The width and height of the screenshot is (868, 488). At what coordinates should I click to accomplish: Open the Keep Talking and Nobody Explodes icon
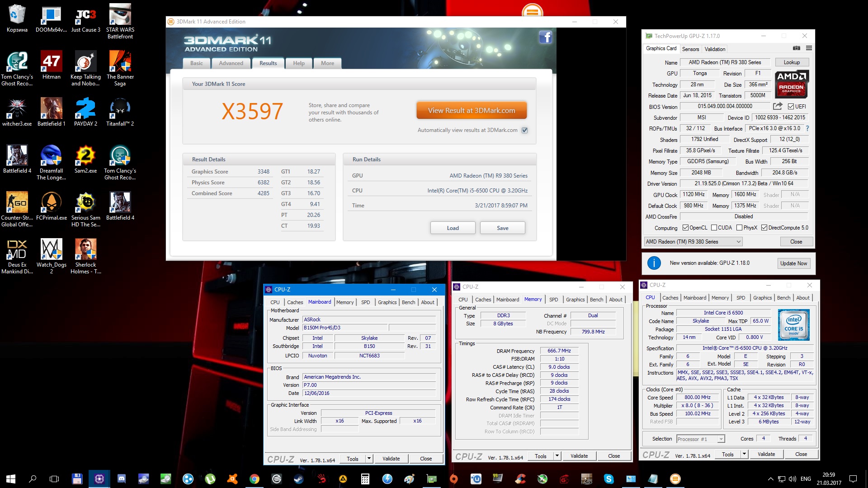(x=85, y=68)
